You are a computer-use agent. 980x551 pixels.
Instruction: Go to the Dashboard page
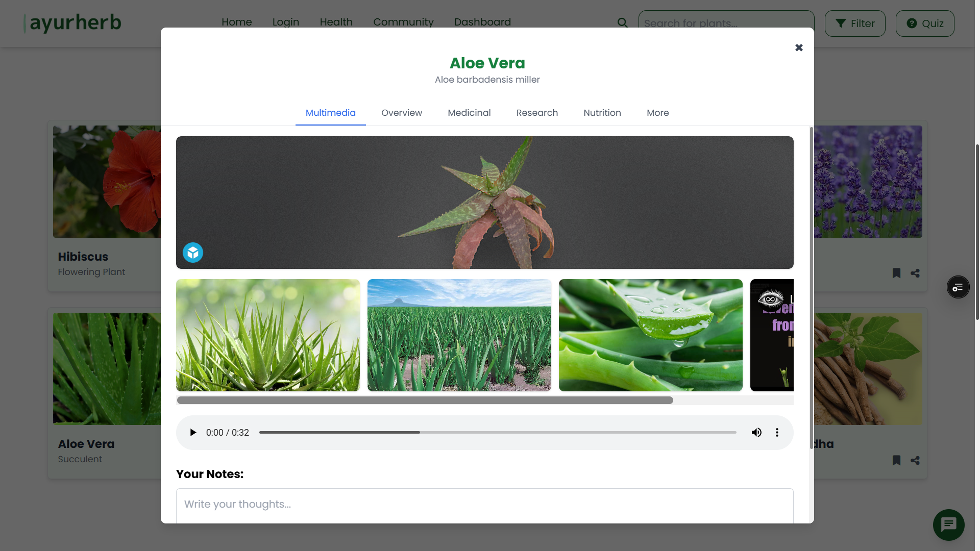tap(482, 22)
